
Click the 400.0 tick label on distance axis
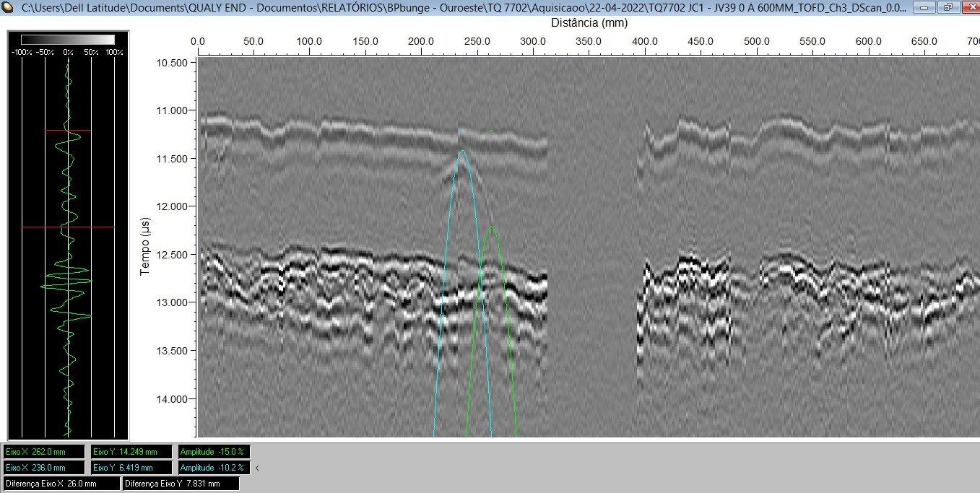[x=645, y=41]
